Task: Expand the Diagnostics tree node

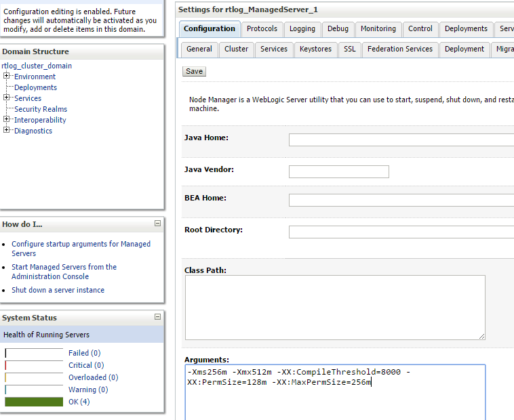Action: coord(6,130)
